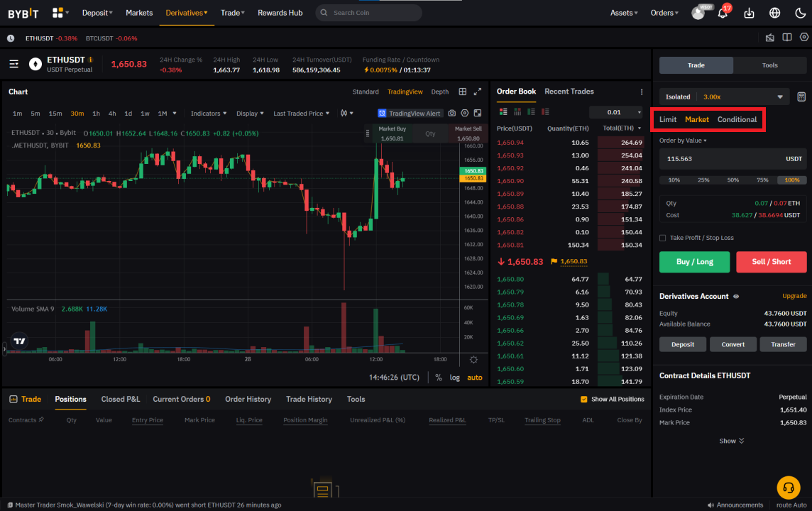Set order amount slider to 25%
This screenshot has height=511, width=812.
pyautogui.click(x=703, y=180)
